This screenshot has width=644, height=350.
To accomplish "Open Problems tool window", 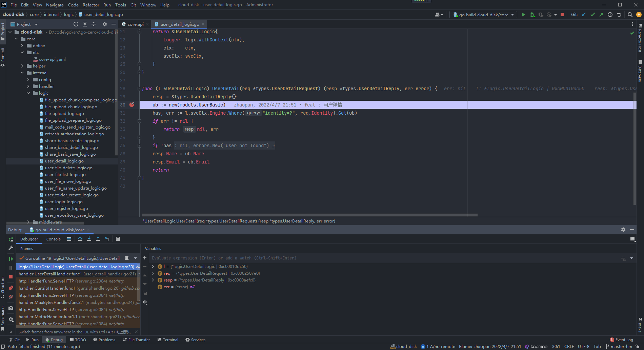I will [104, 339].
